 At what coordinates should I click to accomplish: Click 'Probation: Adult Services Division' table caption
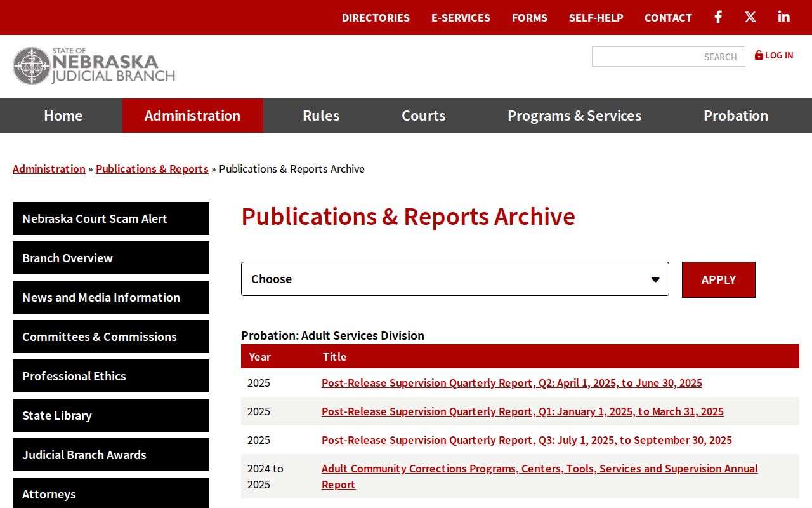332,335
